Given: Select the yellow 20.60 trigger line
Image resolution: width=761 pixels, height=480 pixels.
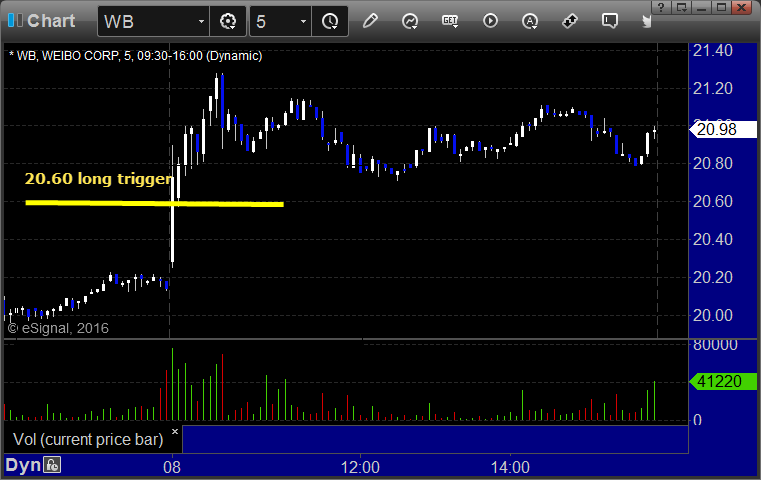Looking at the screenshot, I should 154,203.
